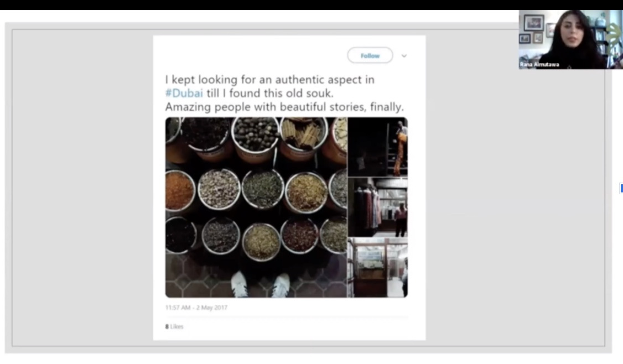Click the tweet line starting "Amazing people"
The width and height of the screenshot is (623, 364).
(284, 107)
